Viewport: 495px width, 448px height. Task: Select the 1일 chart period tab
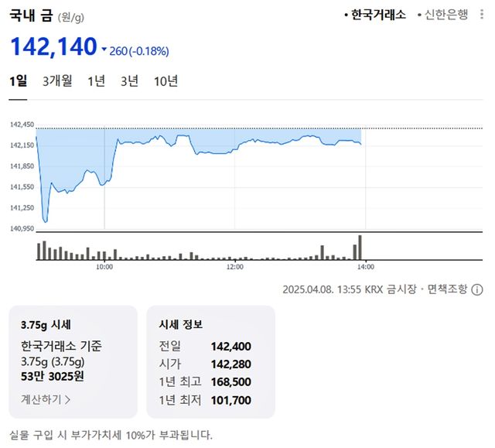19,81
